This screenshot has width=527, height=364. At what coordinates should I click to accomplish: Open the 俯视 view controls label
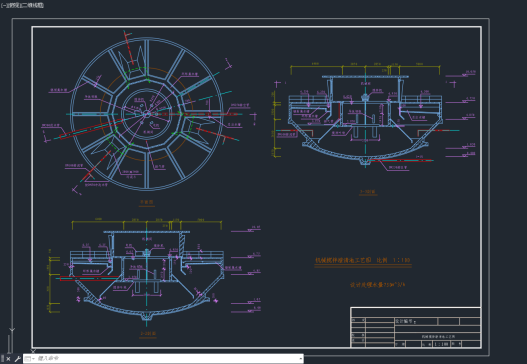(13, 5)
